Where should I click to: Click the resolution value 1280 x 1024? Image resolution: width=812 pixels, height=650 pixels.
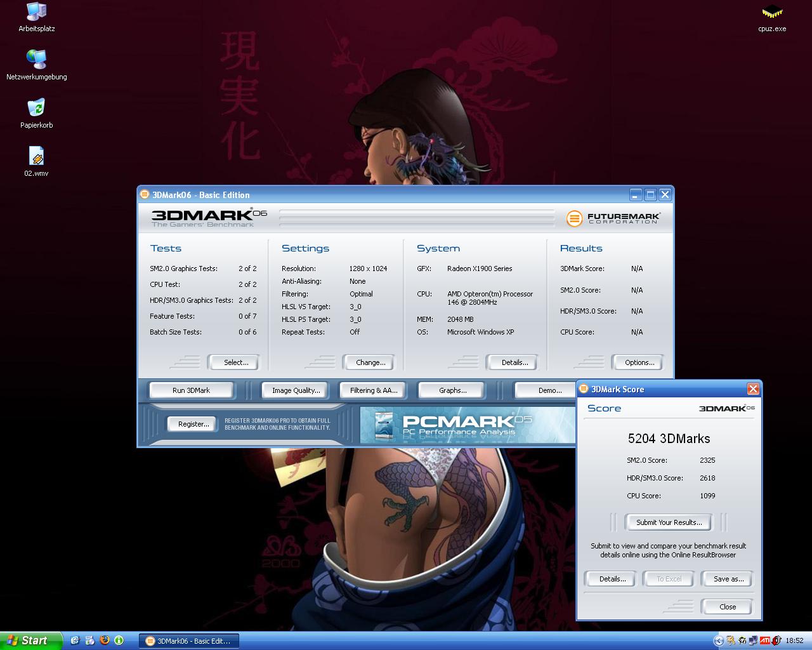(x=368, y=269)
